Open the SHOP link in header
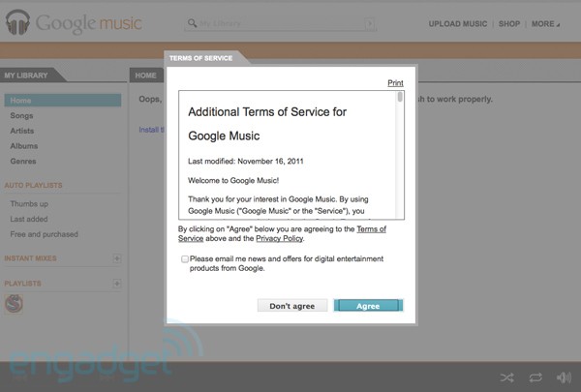The height and width of the screenshot is (392, 581). [509, 24]
